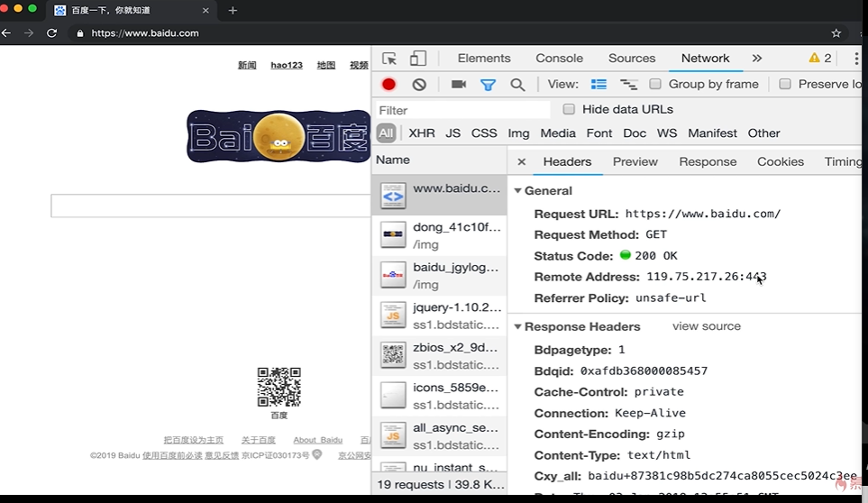Filter requests by JS
868x503 pixels.
tap(452, 133)
